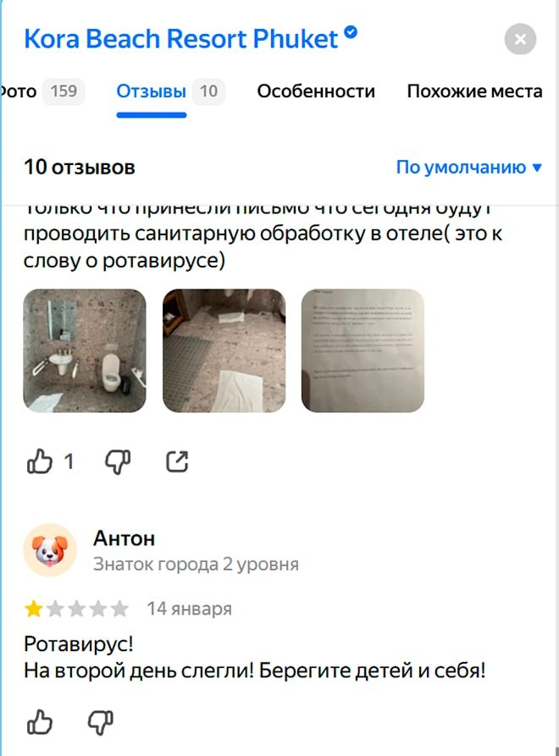This screenshot has height=756, width=559.
Task: Open the photos tab showing 159
Action: point(42,91)
